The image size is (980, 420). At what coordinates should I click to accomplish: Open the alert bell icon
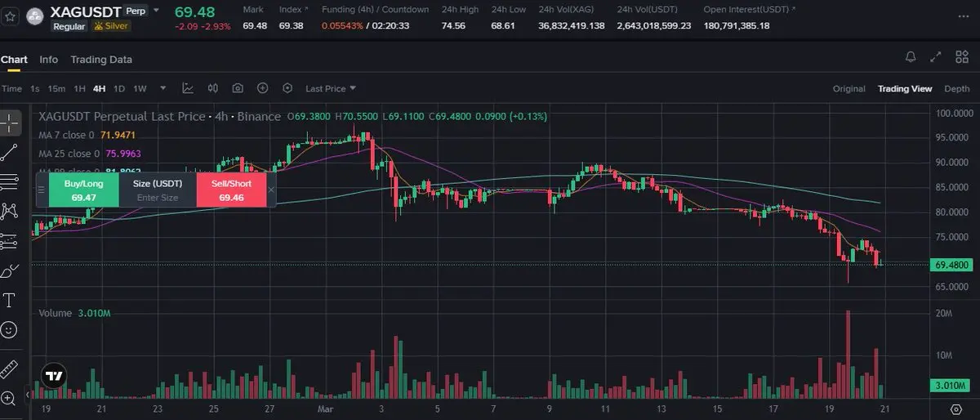[911, 57]
